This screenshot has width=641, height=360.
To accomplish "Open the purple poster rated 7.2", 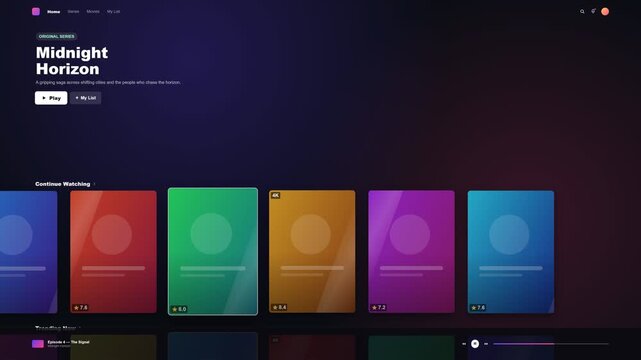I will click(411, 251).
